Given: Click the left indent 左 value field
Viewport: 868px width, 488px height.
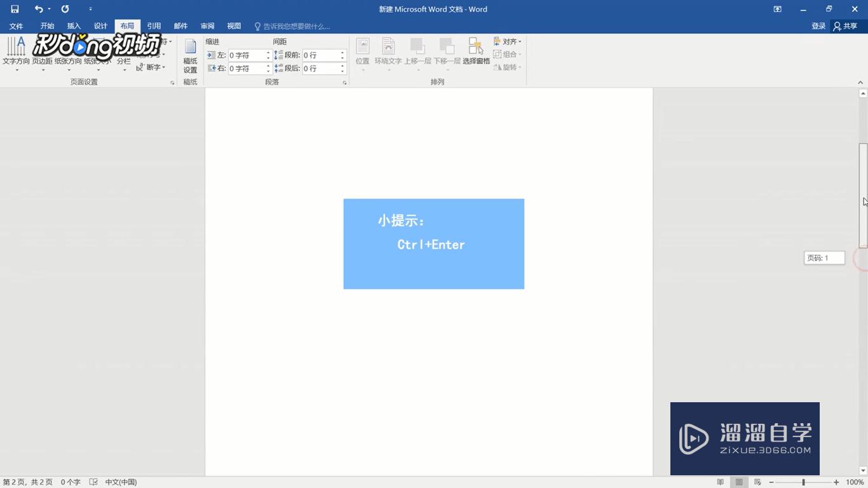Looking at the screenshot, I should pyautogui.click(x=246, y=55).
